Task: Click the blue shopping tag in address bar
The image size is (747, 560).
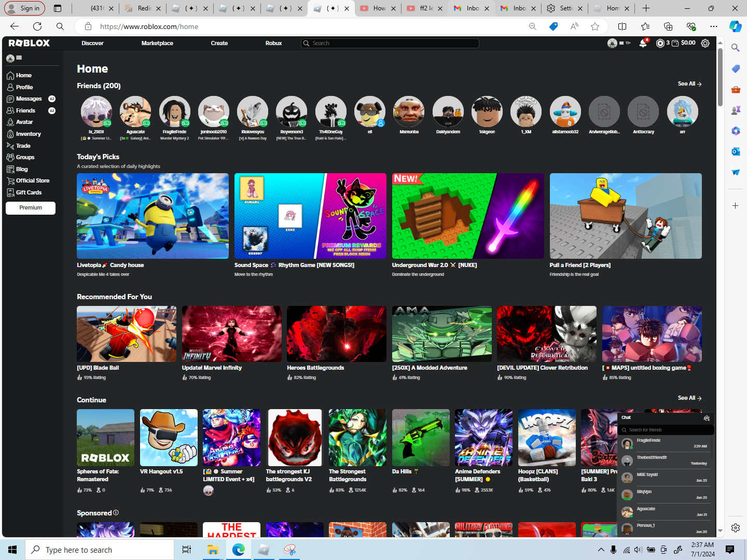Action: pos(554,26)
